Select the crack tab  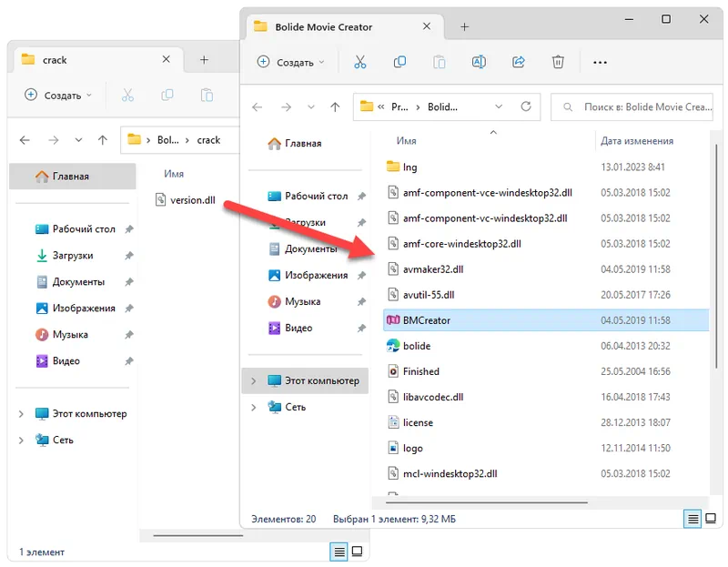pos(97,60)
